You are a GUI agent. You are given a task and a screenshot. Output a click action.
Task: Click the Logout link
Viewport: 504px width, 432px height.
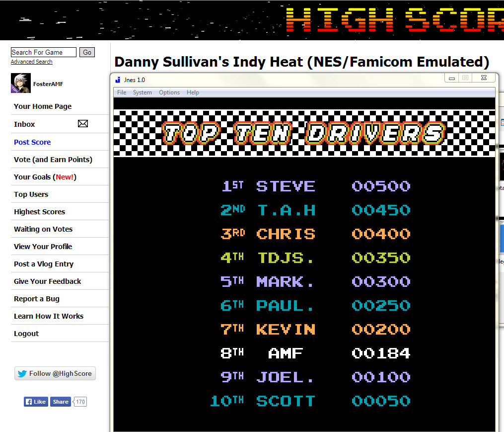pyautogui.click(x=26, y=334)
